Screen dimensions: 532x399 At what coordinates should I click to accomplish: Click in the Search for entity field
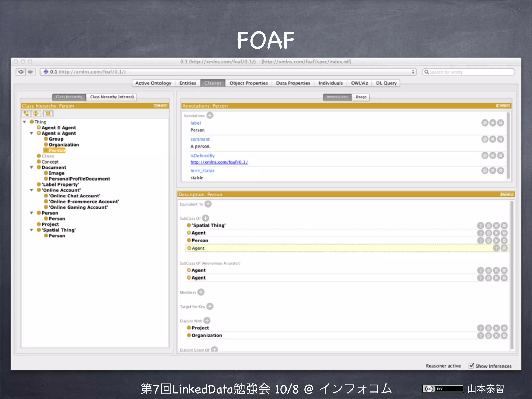tap(468, 72)
